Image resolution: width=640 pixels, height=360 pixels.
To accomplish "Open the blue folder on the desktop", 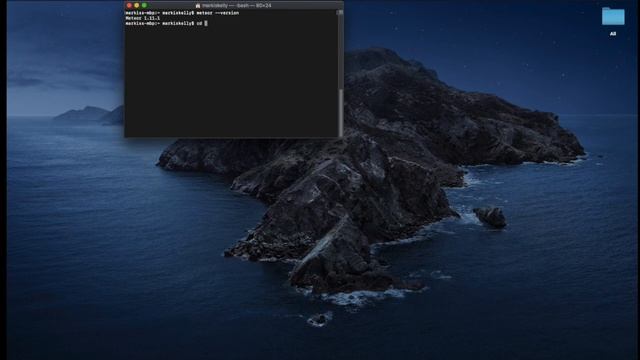I will pos(613,16).
